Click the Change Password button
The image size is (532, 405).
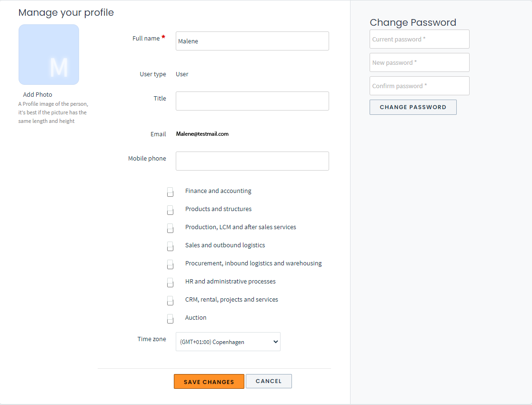pyautogui.click(x=413, y=107)
